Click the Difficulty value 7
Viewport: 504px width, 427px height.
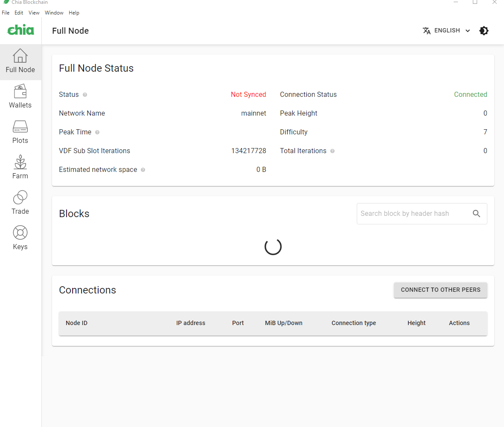[485, 132]
